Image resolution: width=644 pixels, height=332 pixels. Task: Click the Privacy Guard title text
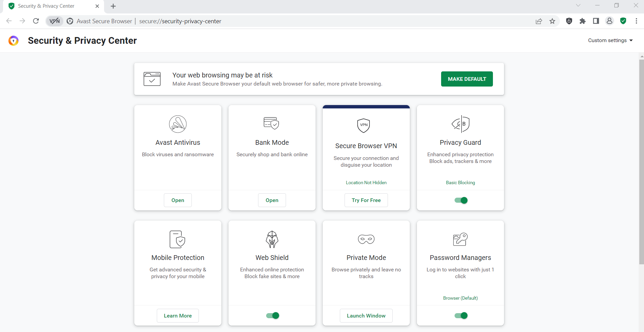click(460, 142)
